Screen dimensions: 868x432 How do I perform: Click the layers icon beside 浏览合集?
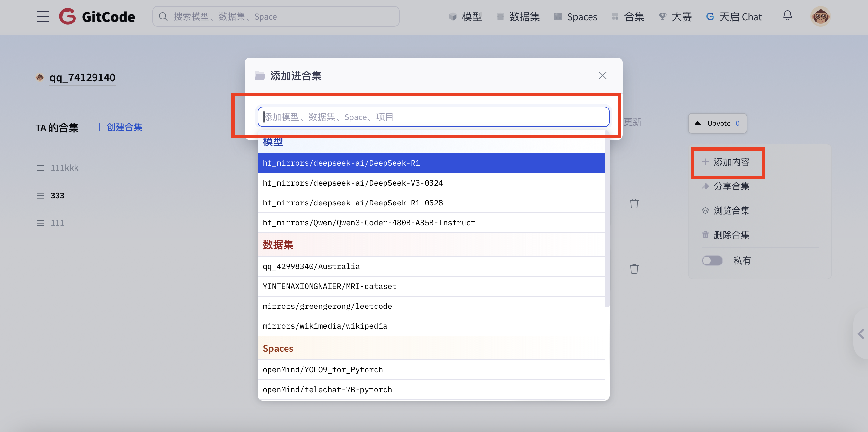[x=705, y=211]
